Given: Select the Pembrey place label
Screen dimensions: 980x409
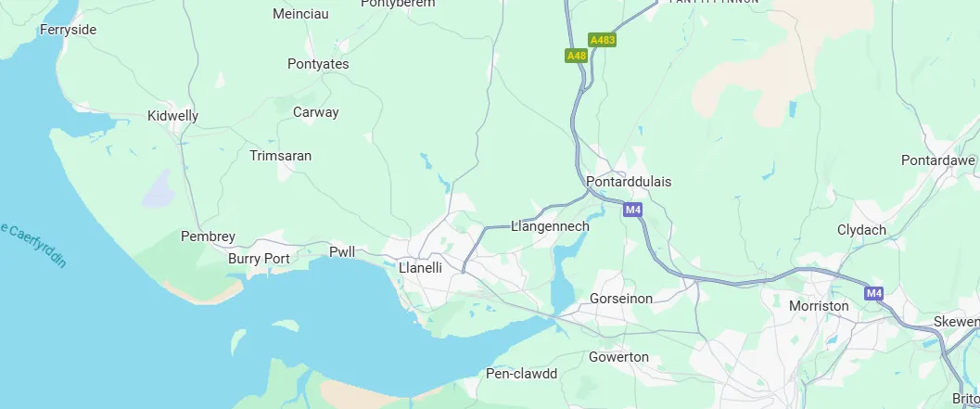Looking at the screenshot, I should (x=208, y=236).
